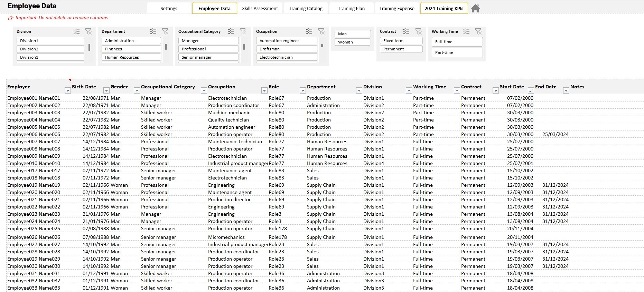Filter gender slicer by Man
Image resolution: width=644 pixels, height=292 pixels.
click(353, 34)
